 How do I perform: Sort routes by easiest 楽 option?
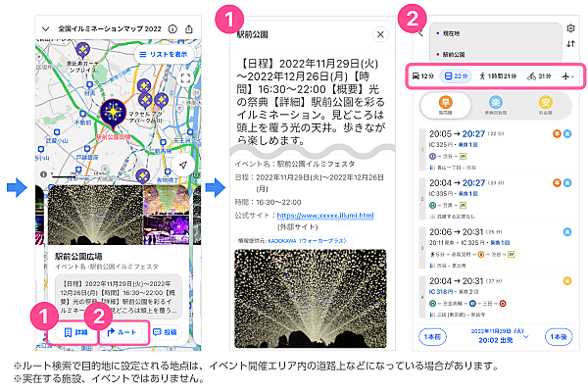tap(495, 105)
